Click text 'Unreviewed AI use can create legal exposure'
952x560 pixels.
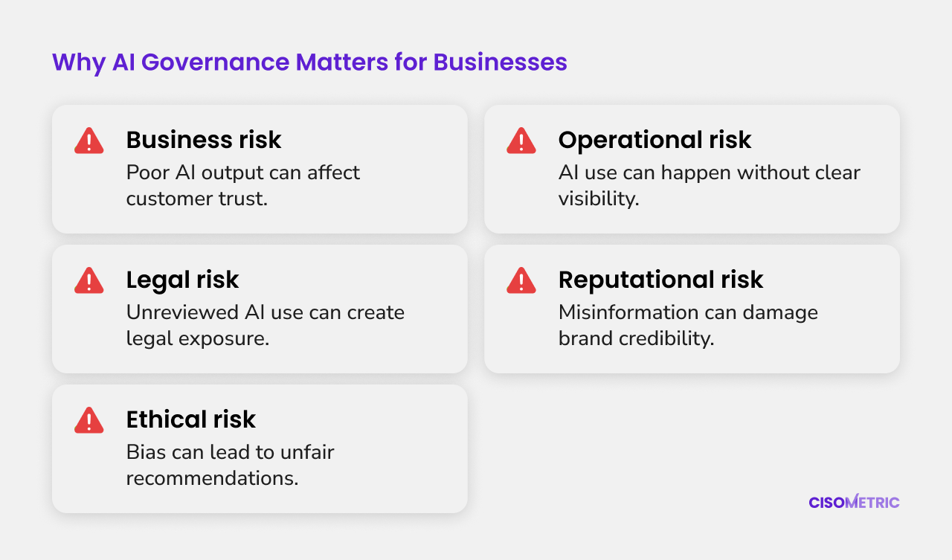[265, 325]
